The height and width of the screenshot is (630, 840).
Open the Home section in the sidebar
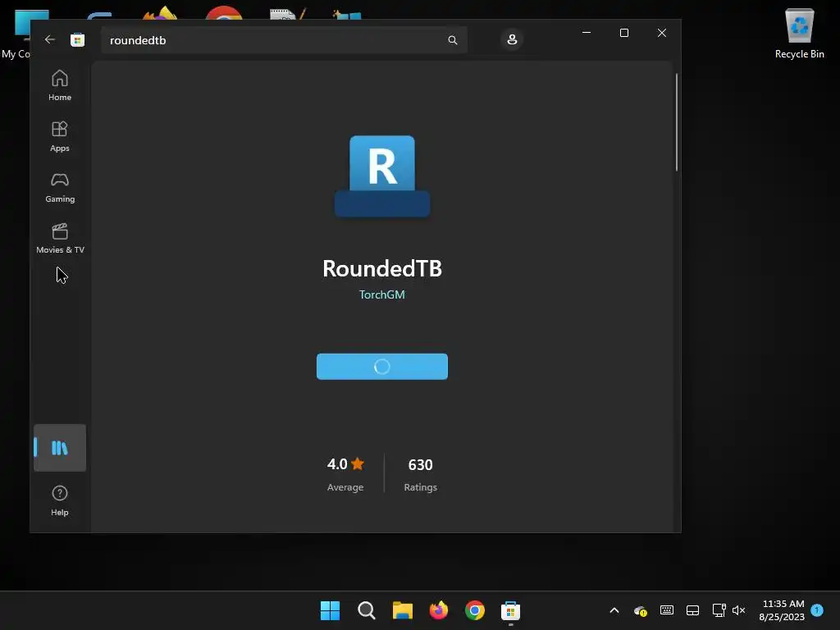point(60,85)
